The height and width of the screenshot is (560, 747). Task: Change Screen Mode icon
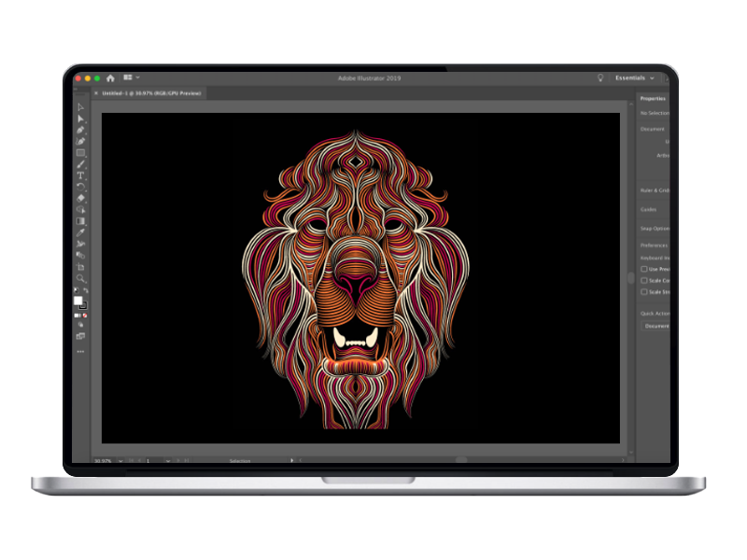pos(80,336)
